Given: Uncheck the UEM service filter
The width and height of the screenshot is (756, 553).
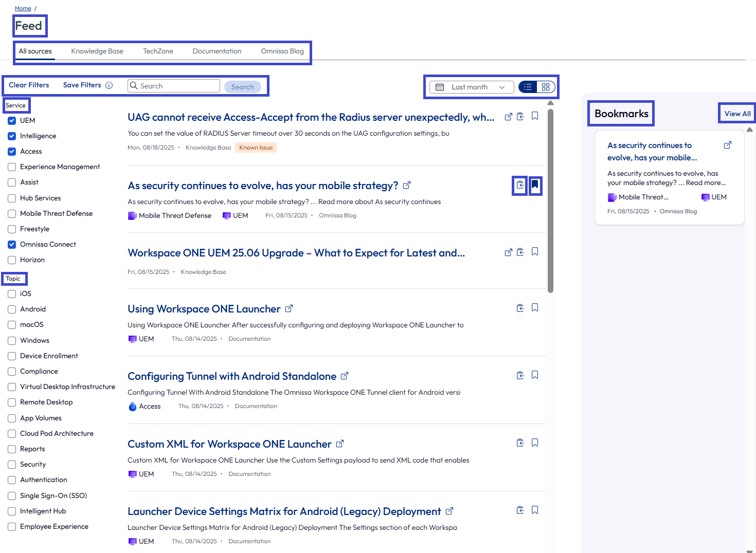Looking at the screenshot, I should pos(12,121).
